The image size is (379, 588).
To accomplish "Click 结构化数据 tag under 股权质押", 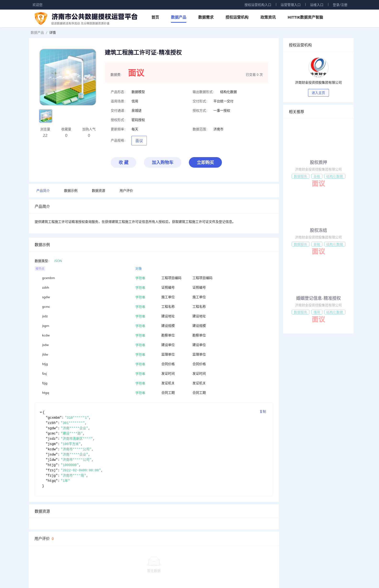I will [x=335, y=176].
